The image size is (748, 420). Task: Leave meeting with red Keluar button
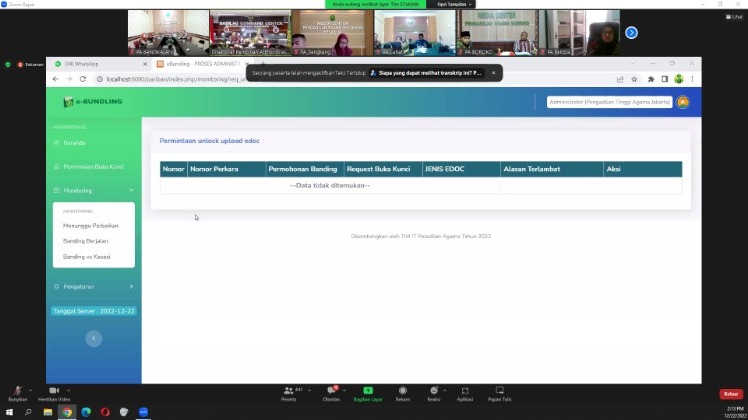[731, 394]
